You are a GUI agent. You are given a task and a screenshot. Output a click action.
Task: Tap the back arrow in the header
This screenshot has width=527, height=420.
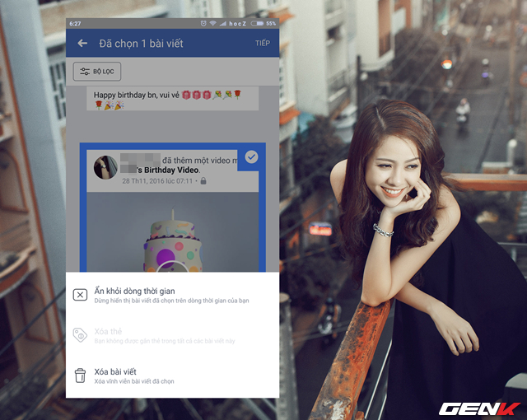[82, 43]
